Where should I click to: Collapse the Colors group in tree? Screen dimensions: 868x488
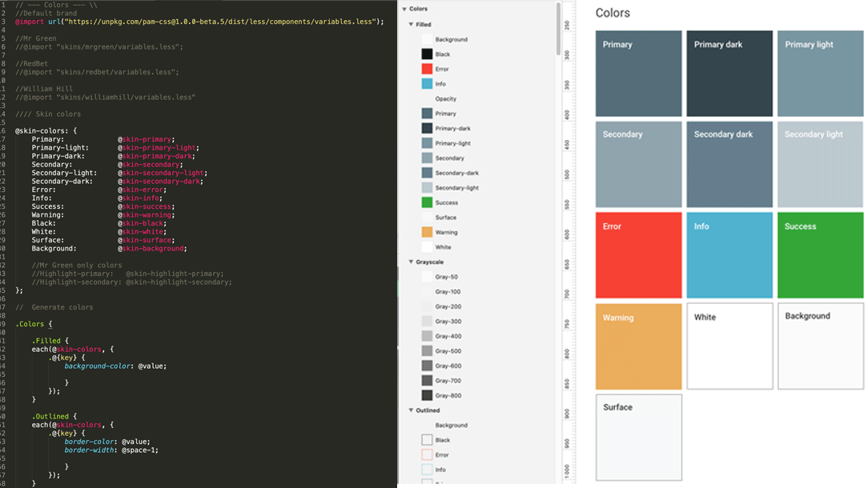pyautogui.click(x=404, y=9)
